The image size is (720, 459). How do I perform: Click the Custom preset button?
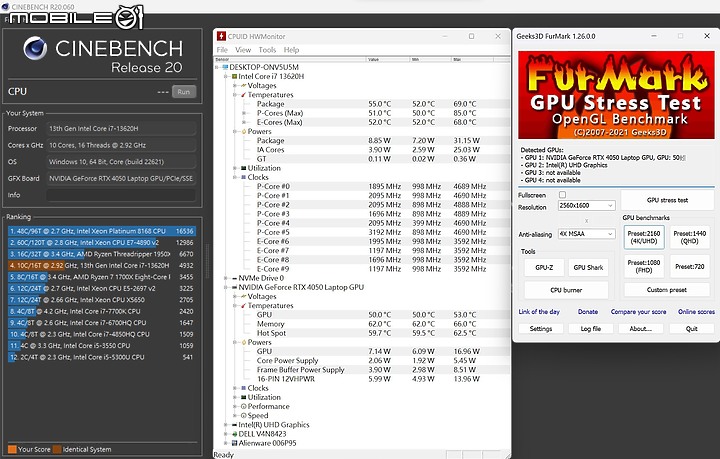click(667, 290)
